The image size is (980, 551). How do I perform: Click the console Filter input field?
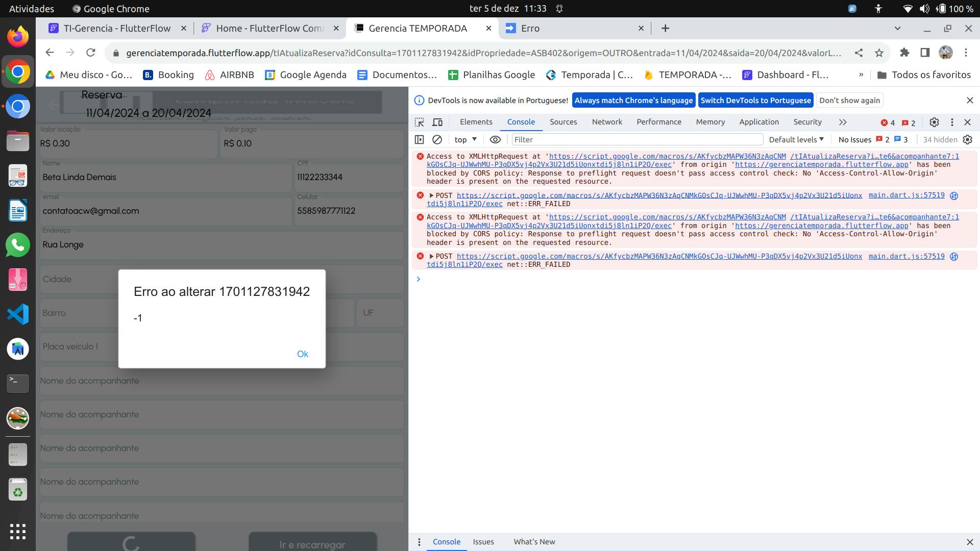coord(637,140)
